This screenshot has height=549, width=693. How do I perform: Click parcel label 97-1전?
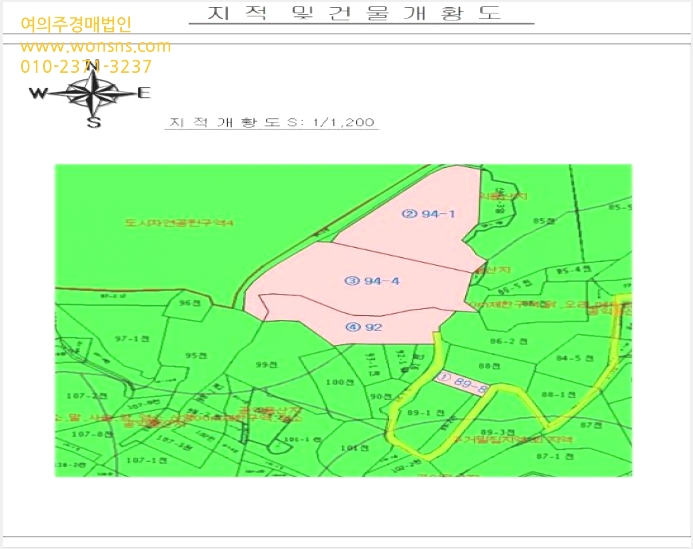coord(132,339)
